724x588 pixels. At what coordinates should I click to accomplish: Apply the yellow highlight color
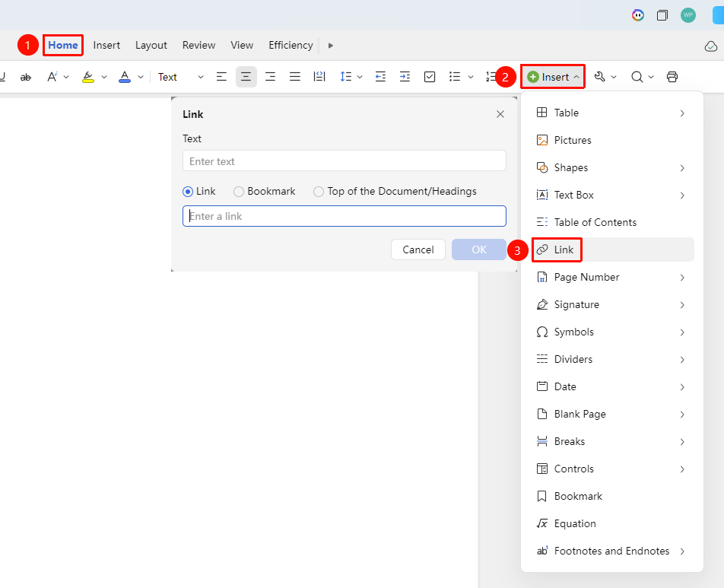[x=87, y=77]
